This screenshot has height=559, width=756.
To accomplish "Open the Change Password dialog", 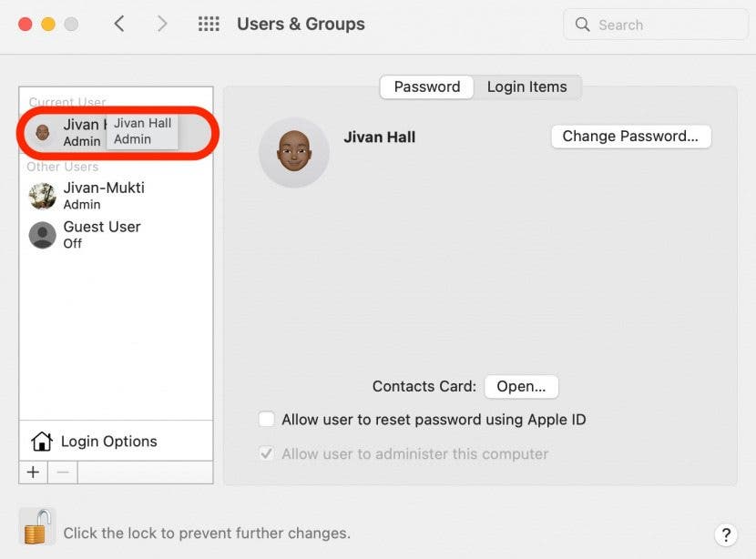I will coord(630,137).
